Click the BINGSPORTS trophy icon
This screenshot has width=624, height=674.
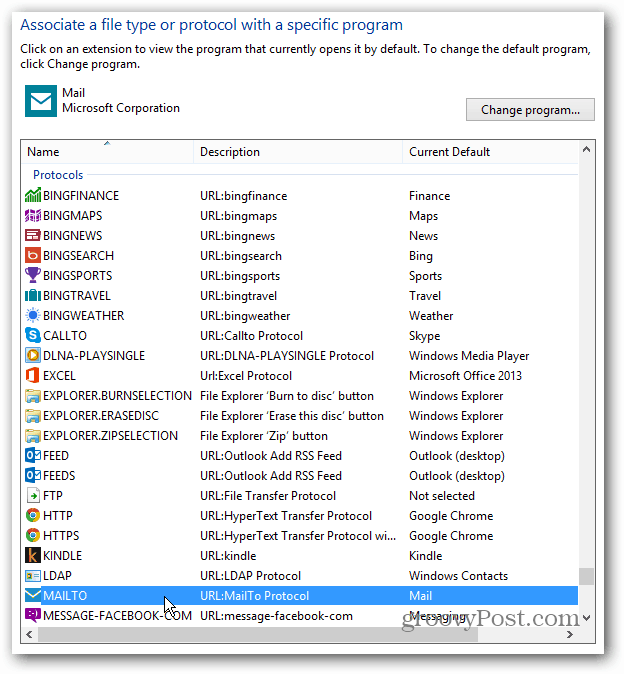pyautogui.click(x=33, y=275)
